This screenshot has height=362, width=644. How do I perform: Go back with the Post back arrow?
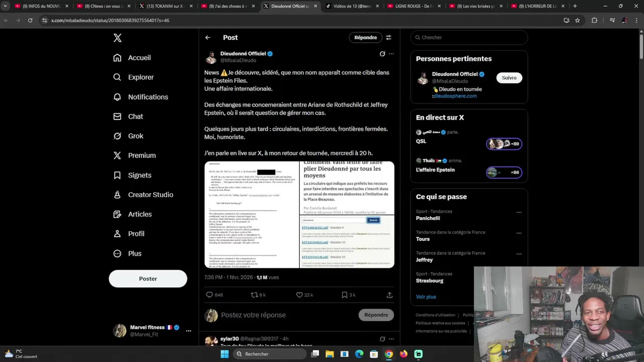pyautogui.click(x=208, y=38)
